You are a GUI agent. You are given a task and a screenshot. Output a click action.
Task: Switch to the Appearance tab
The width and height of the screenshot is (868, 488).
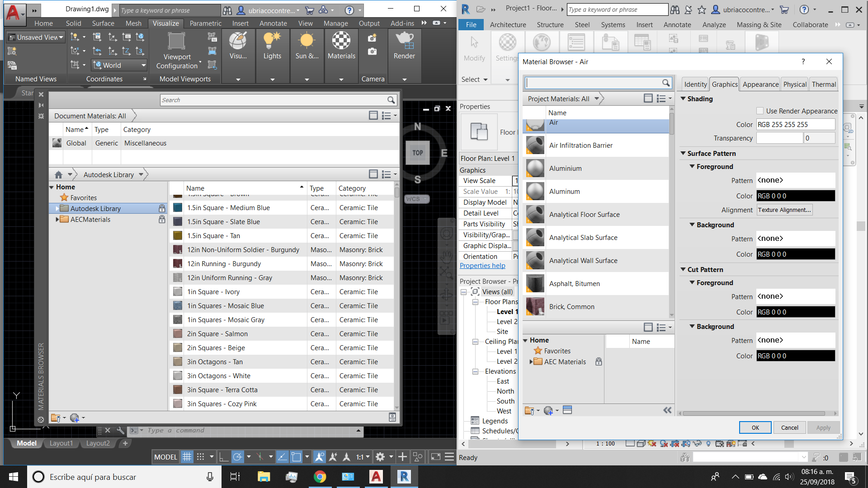pos(760,84)
